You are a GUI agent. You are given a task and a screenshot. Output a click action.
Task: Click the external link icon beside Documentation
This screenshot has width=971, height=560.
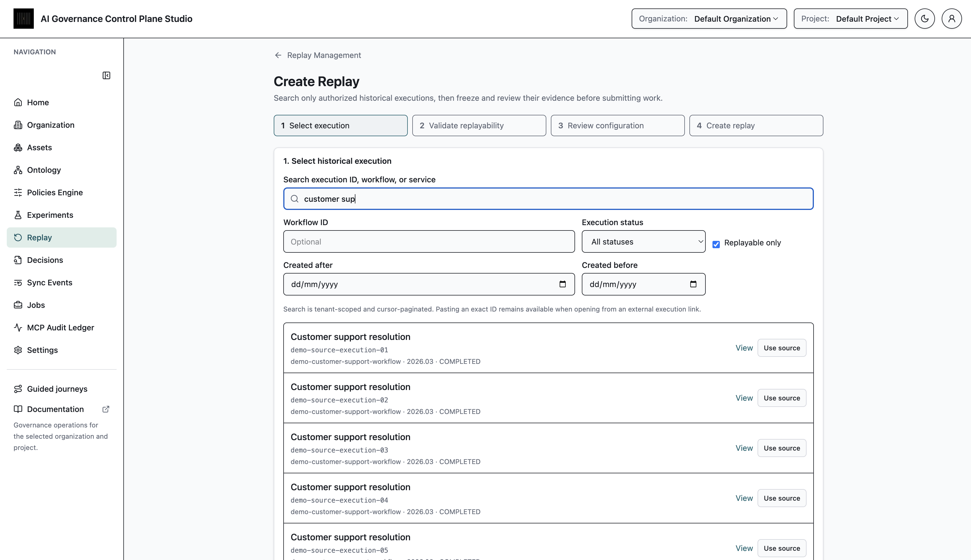pos(106,409)
